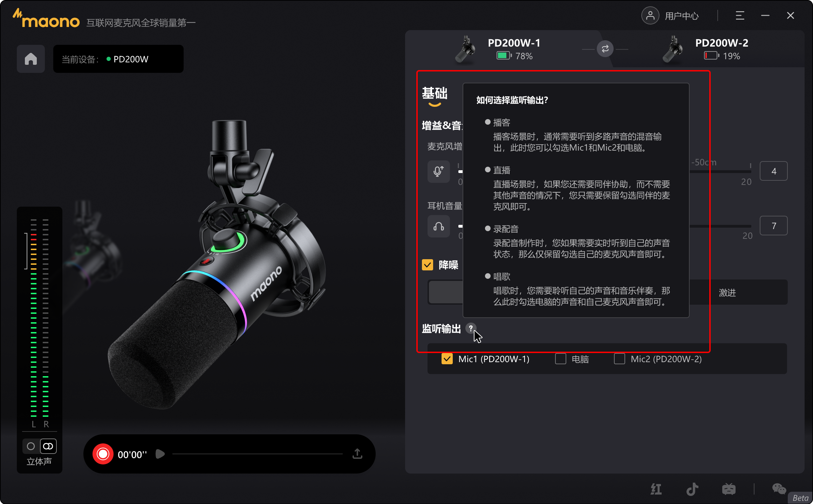Open the 当前设备 PD200W device selector
Image resolution: width=813 pixels, height=504 pixels.
118,59
